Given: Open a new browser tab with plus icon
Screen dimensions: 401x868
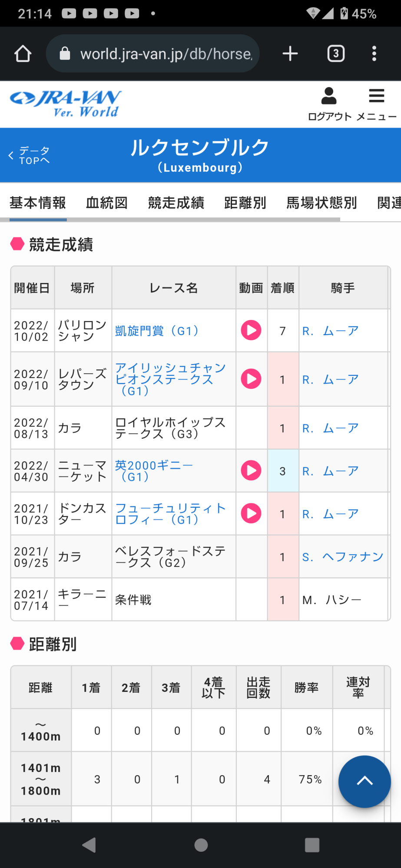Looking at the screenshot, I should 290,54.
